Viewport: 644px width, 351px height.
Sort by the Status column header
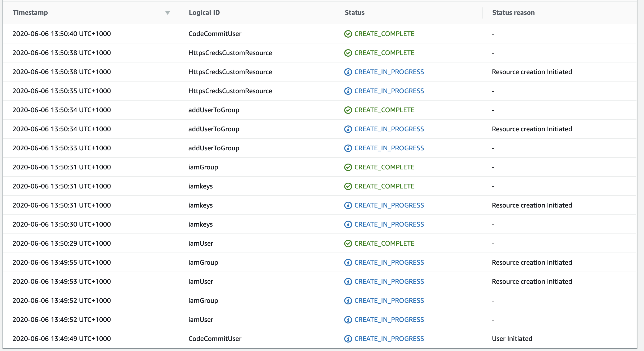[x=355, y=13]
